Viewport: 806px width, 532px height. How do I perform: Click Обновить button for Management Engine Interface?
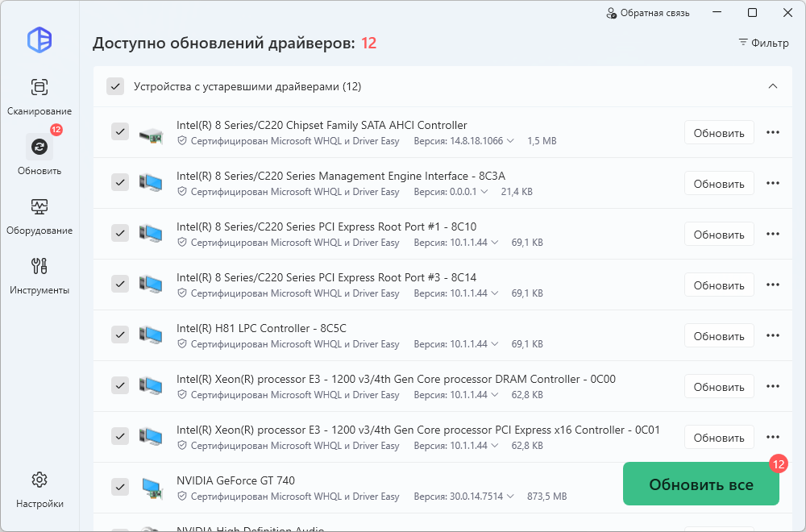point(719,184)
